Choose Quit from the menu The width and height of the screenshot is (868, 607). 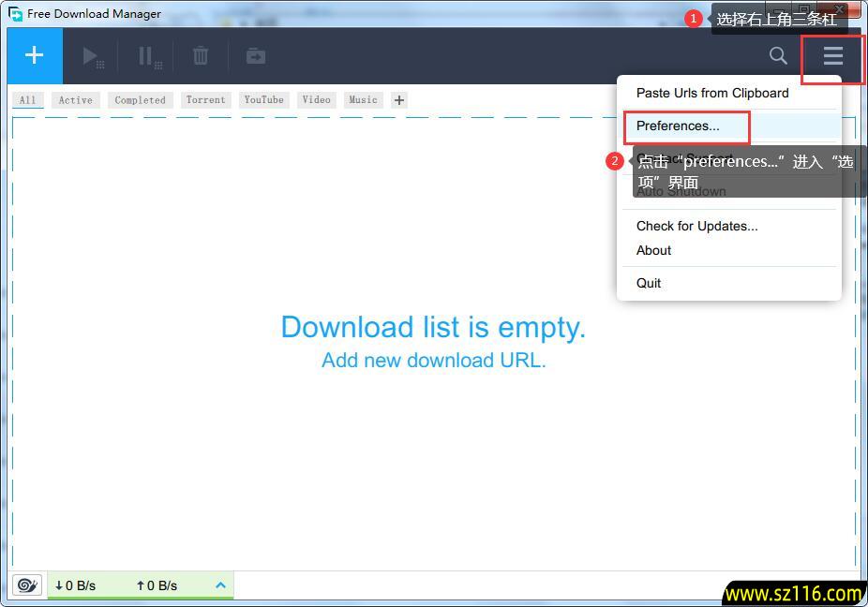[649, 283]
